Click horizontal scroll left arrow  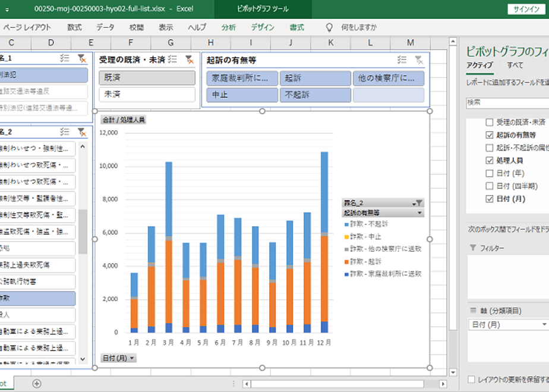[247, 384]
